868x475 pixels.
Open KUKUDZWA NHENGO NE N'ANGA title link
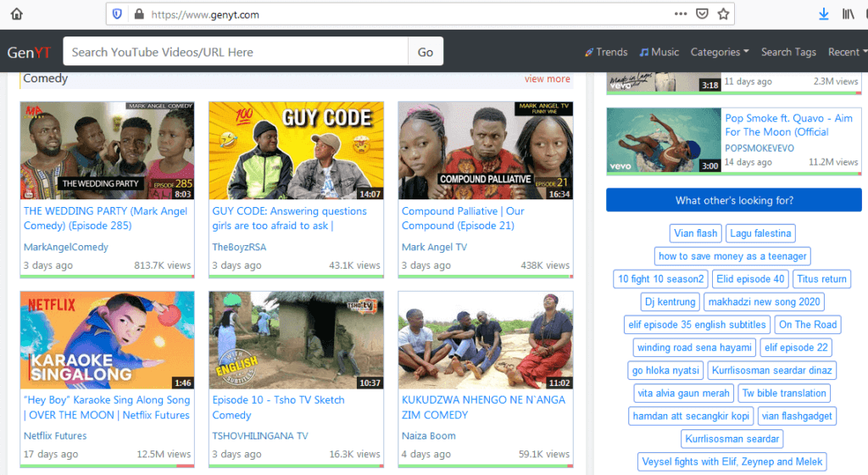pyautogui.click(x=483, y=407)
